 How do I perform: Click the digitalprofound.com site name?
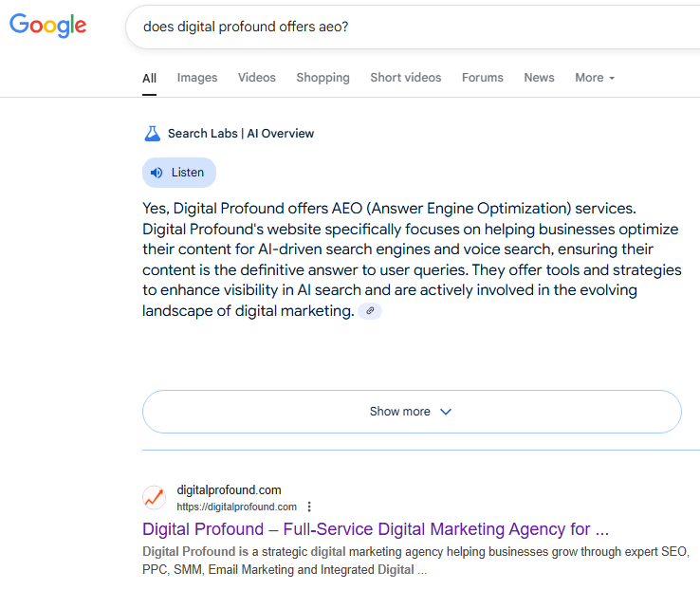click(x=229, y=490)
